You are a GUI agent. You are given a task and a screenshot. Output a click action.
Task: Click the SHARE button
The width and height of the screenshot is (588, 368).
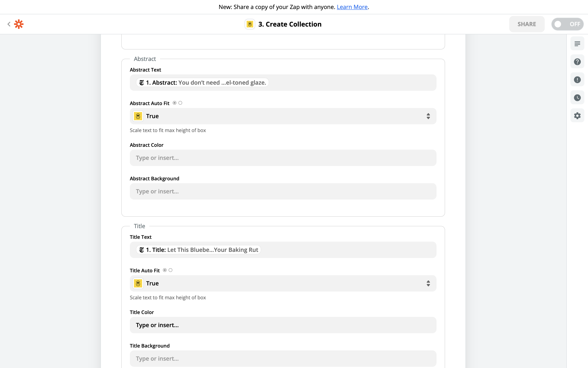point(527,24)
